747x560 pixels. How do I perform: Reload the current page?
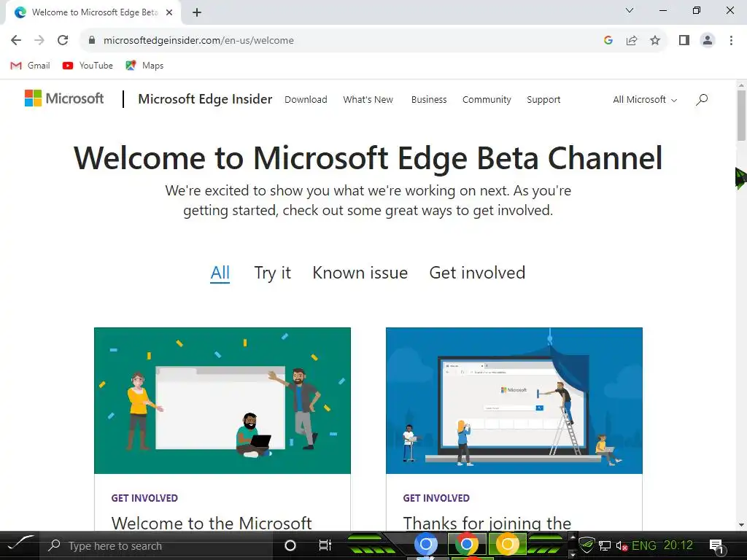[63, 41]
